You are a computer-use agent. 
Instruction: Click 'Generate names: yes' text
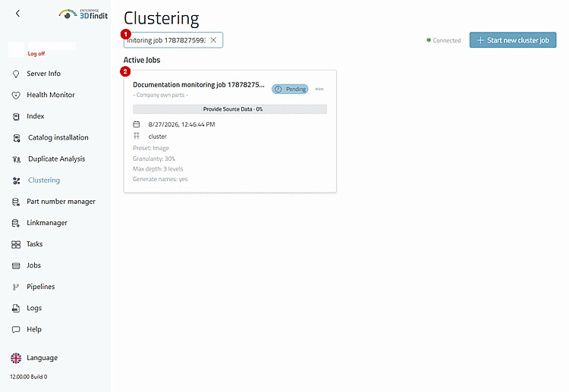coord(160,179)
